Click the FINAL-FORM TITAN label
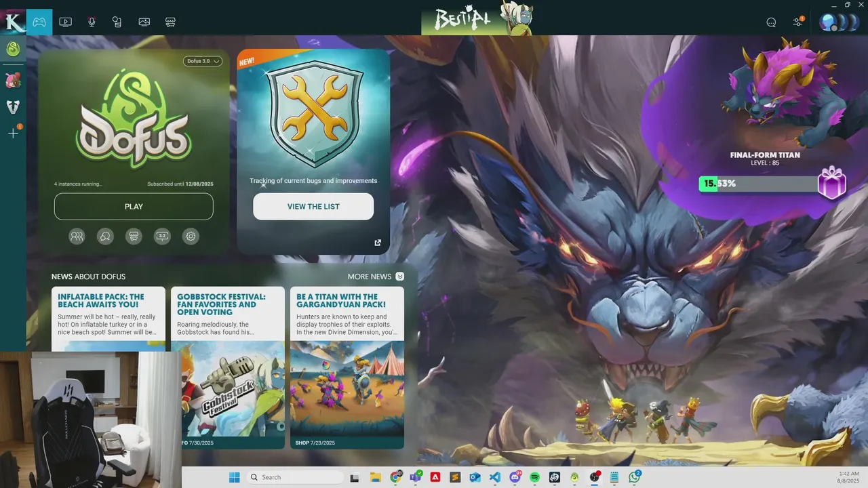This screenshot has height=488, width=868. click(x=765, y=155)
